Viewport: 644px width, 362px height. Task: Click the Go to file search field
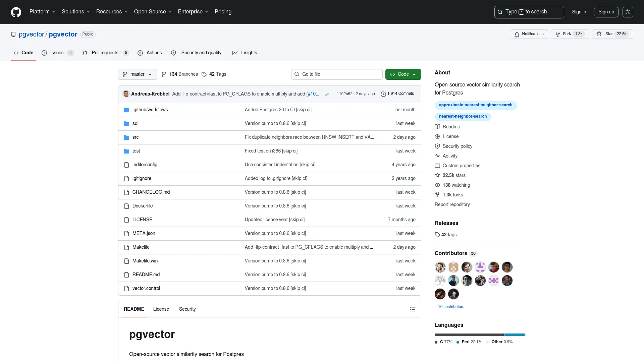[337, 74]
